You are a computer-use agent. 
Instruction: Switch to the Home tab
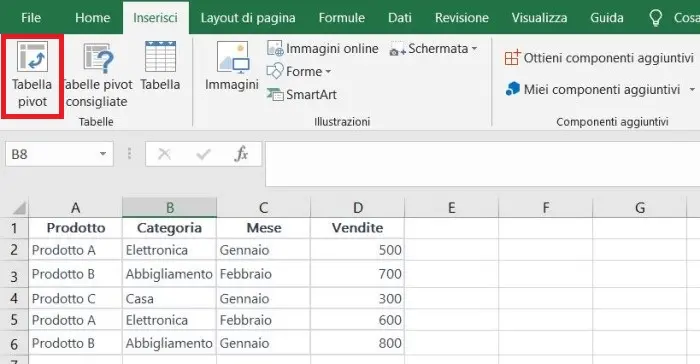[92, 18]
